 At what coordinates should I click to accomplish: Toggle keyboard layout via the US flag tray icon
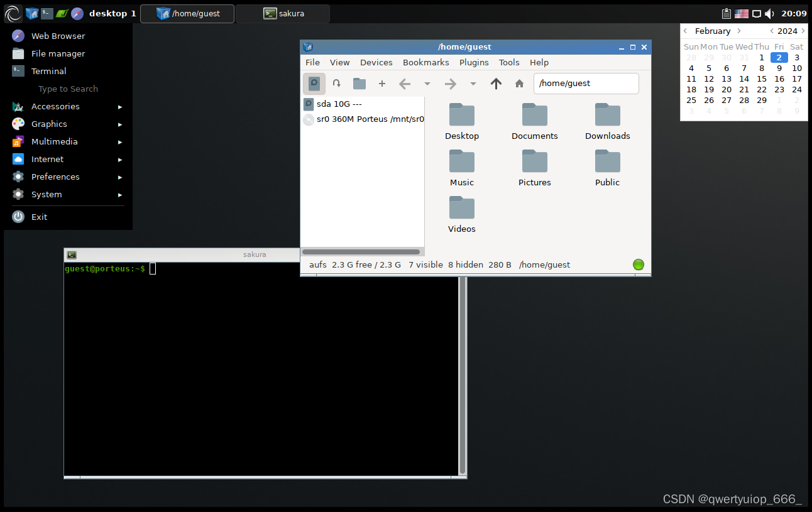point(742,13)
